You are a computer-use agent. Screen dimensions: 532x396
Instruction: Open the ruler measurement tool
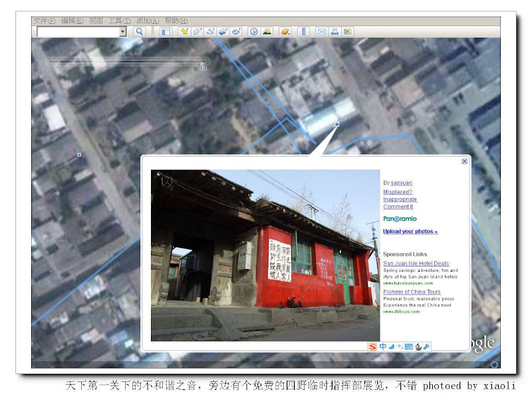point(304,31)
